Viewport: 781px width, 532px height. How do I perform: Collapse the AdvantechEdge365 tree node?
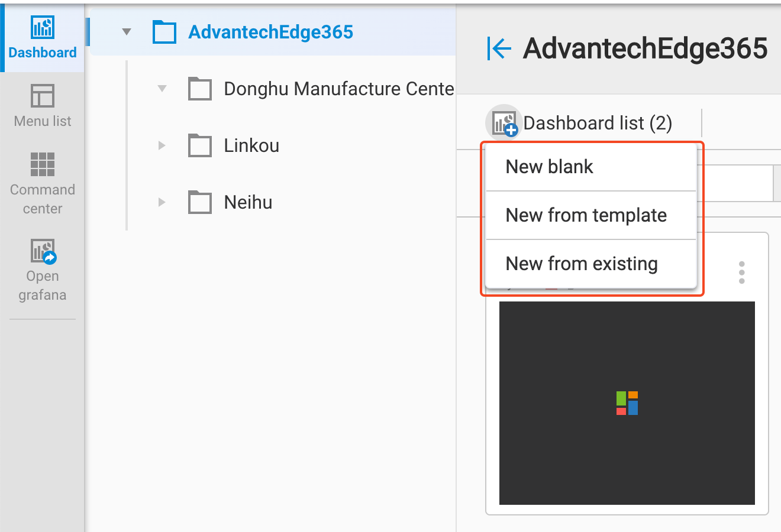[x=127, y=32]
